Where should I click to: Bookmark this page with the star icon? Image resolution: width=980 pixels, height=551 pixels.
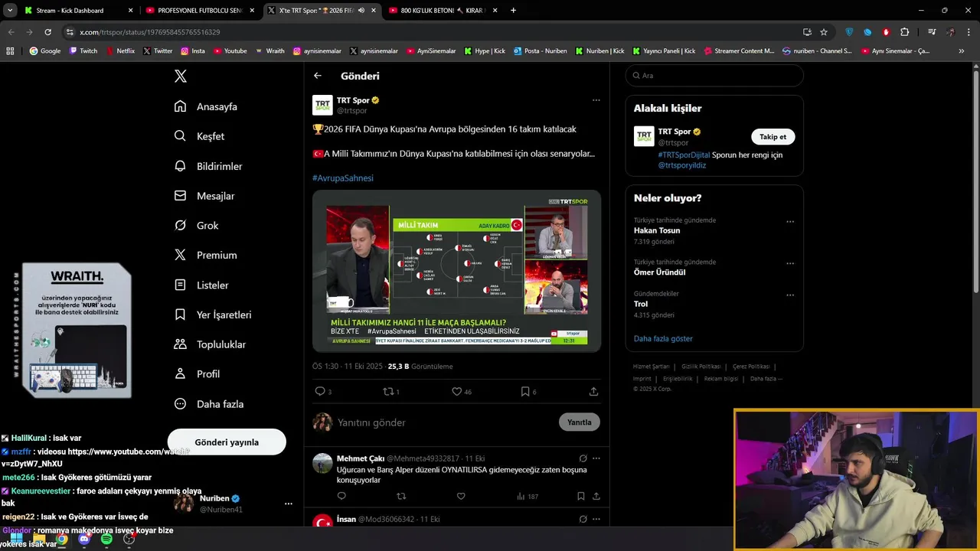pos(824,32)
